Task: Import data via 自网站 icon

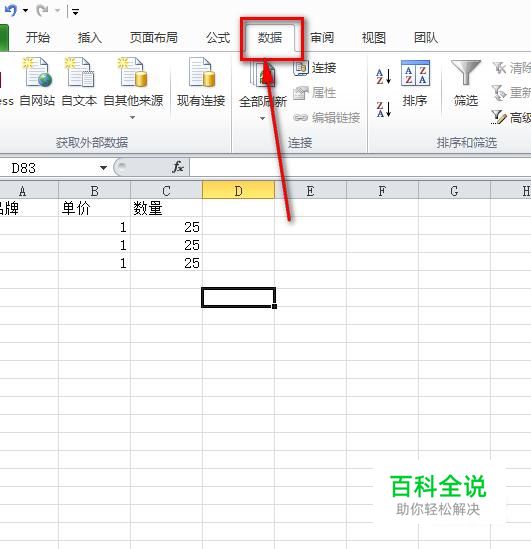Action: pyautogui.click(x=37, y=82)
